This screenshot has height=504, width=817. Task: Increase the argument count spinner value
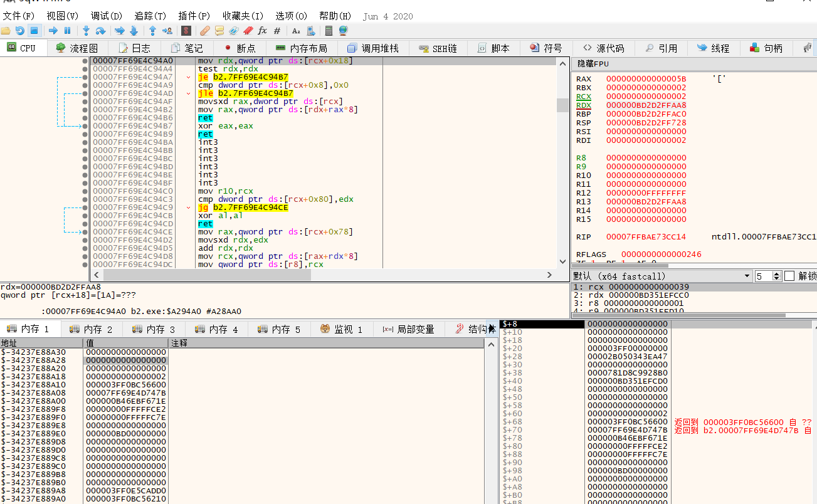pos(777,273)
